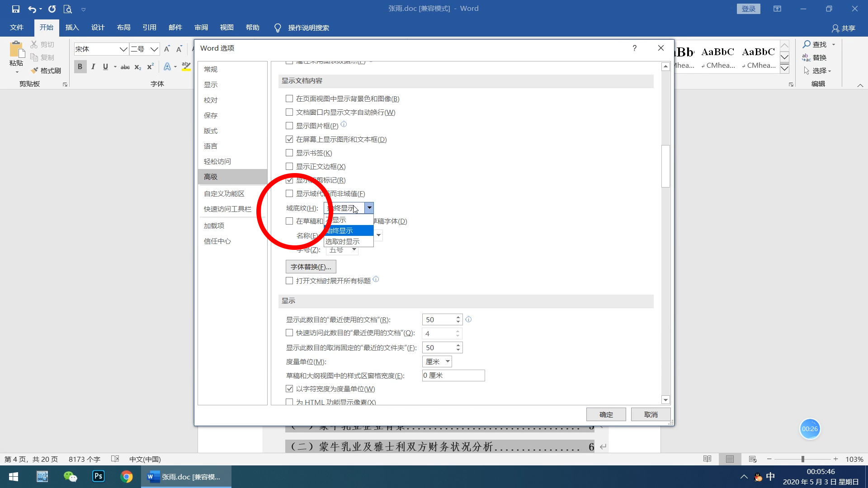Viewport: 868px width, 488px height.
Task: Click the Save icon in title bar
Action: pyautogui.click(x=15, y=9)
